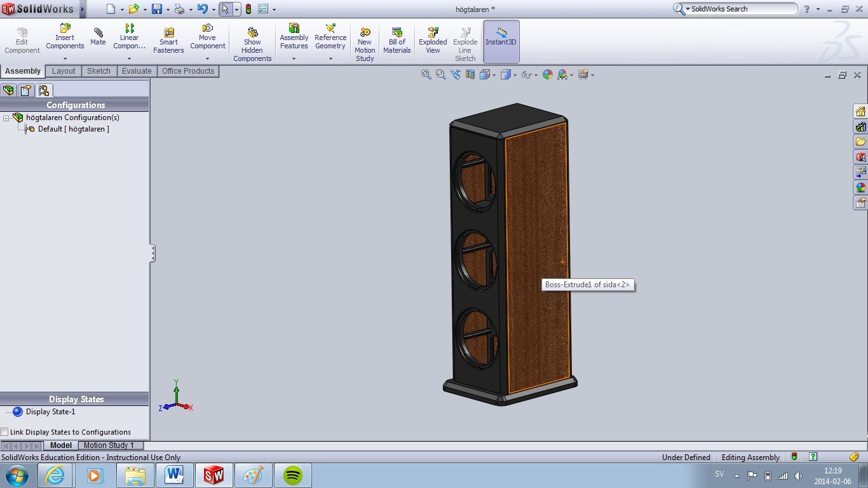Collapse the högtalaren Configuration(s) tree node
Screen dimensions: 868x488
6,118
